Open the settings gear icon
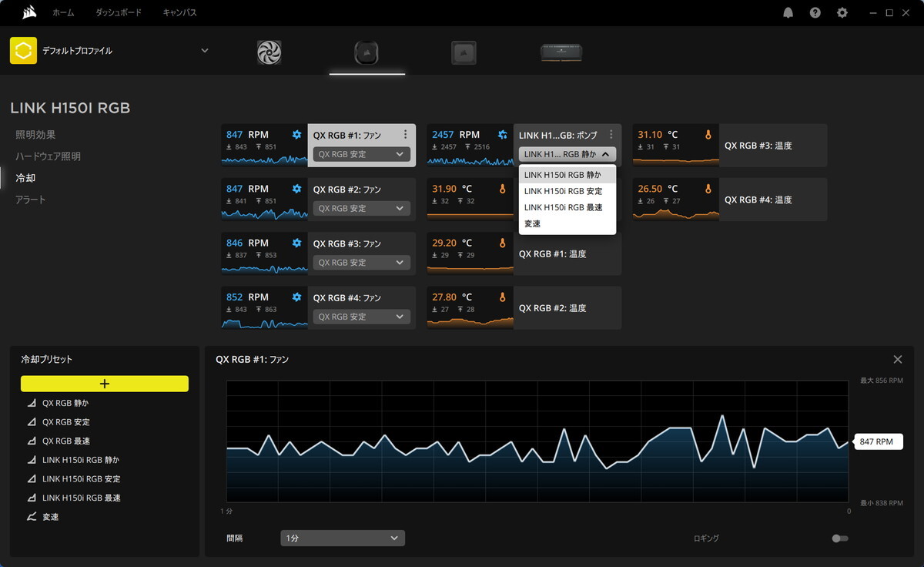The image size is (924, 567). [x=842, y=13]
